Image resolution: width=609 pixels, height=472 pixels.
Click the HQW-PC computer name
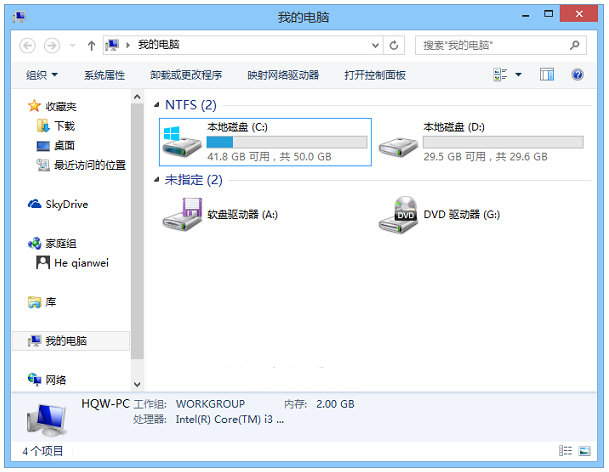105,404
